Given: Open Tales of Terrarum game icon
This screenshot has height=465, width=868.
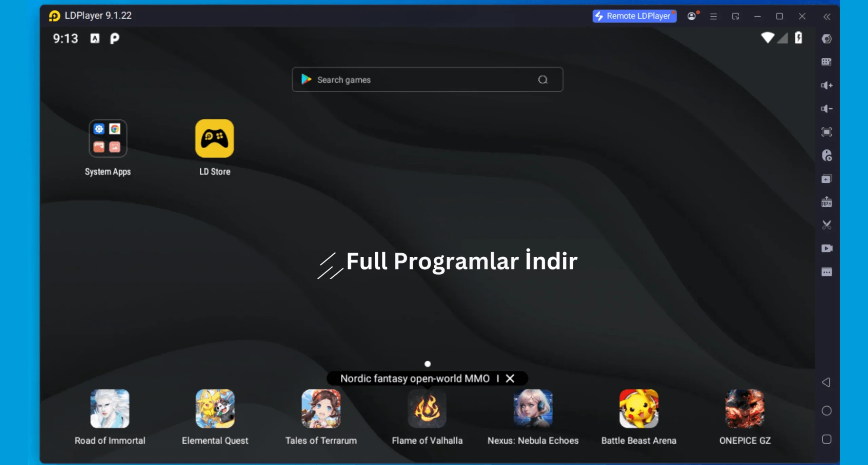Looking at the screenshot, I should tap(321, 408).
